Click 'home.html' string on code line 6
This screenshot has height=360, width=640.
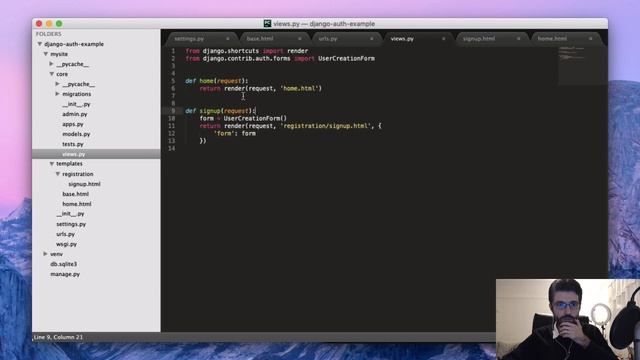[x=300, y=88]
